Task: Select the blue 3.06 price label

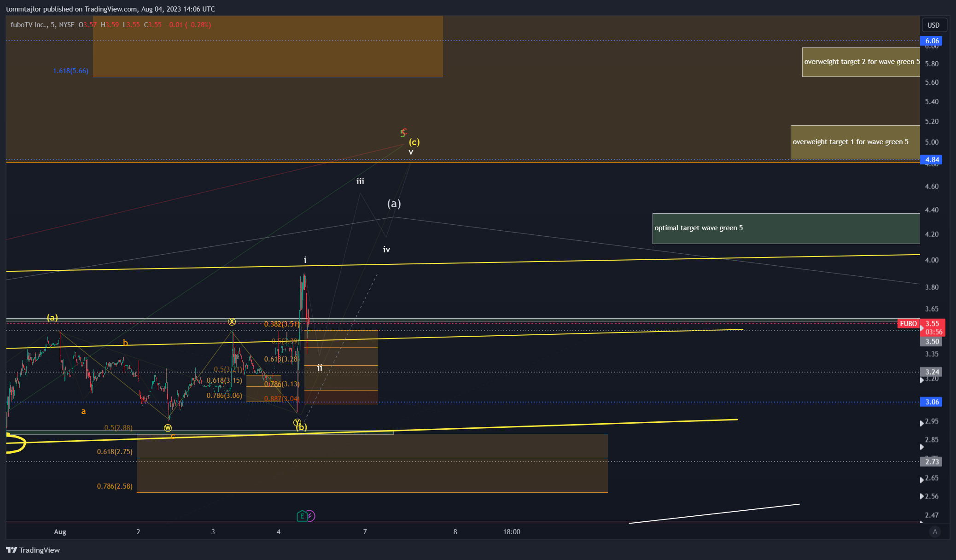Action: 931,402
